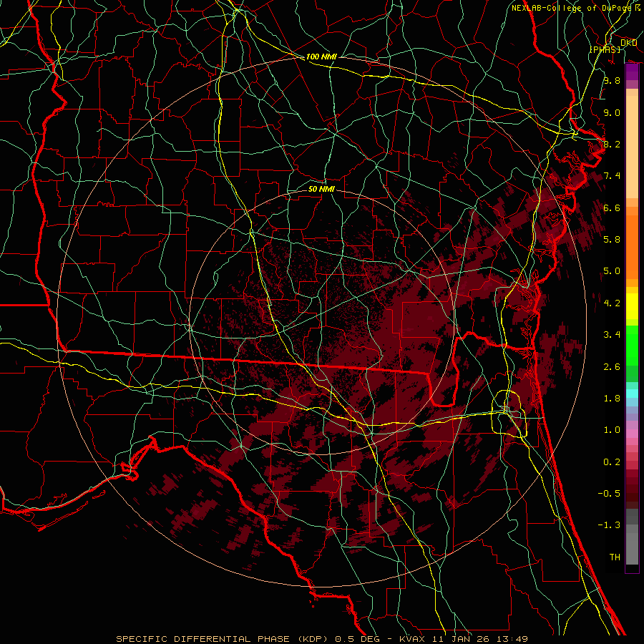Click the 100 NMI range ring label

pos(321,57)
